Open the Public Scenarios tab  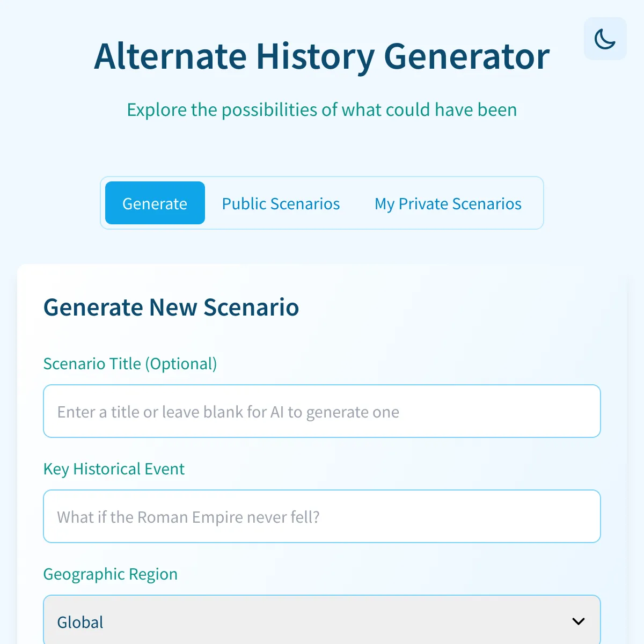(x=281, y=203)
